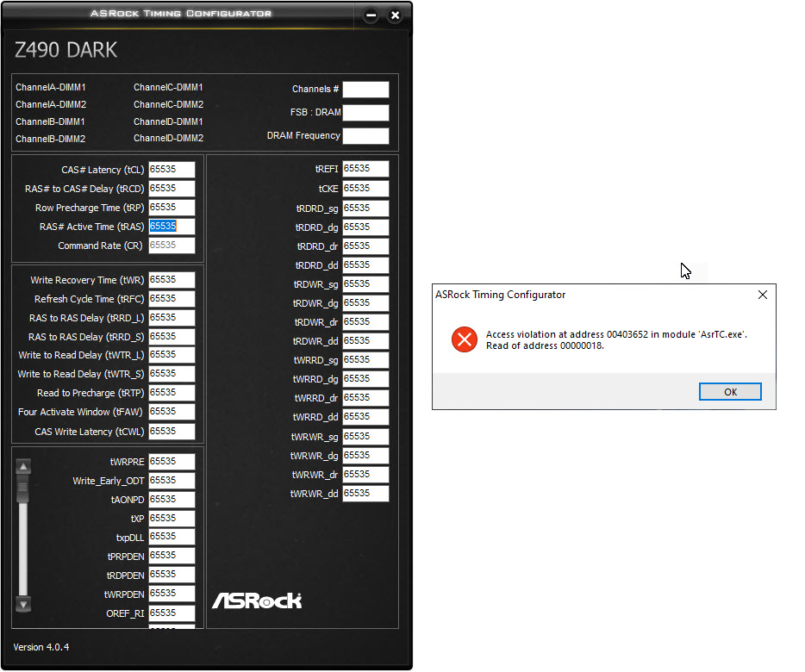Minimize the ASRock Timing Configurator window
This screenshot has width=805, height=672.
(x=371, y=16)
